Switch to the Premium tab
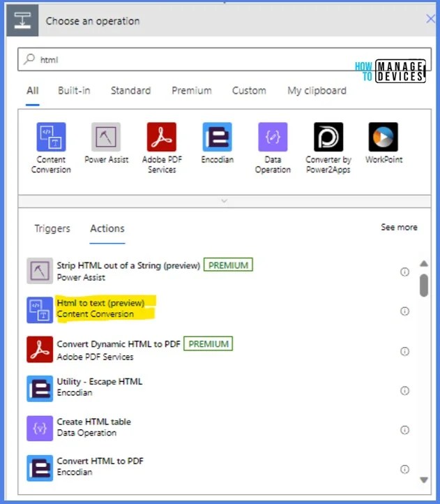Viewport: 440px width, 504px height. pos(192,91)
